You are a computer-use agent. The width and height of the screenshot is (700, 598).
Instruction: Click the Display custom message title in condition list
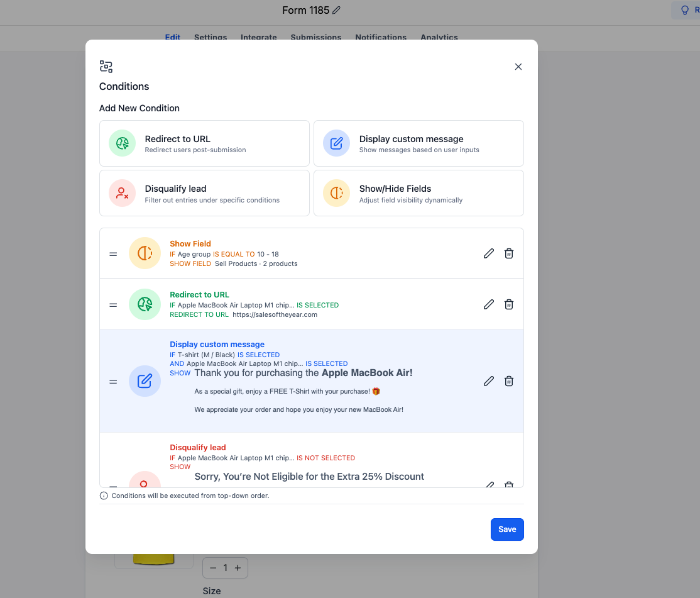coord(217,344)
